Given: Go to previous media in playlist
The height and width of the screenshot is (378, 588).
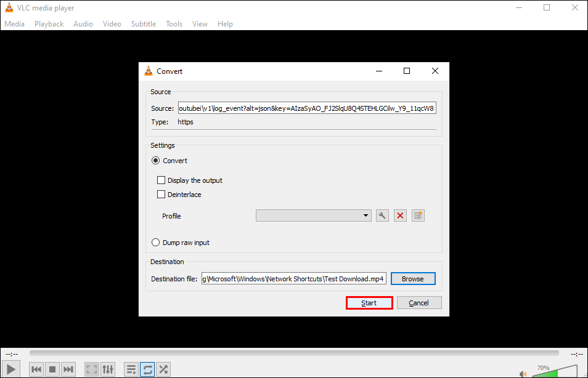Looking at the screenshot, I should (36, 369).
